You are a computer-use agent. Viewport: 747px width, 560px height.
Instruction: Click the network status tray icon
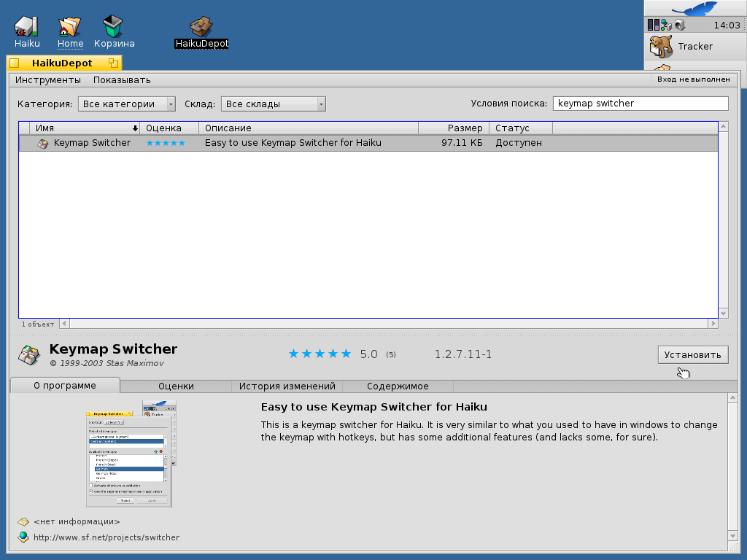click(x=666, y=25)
